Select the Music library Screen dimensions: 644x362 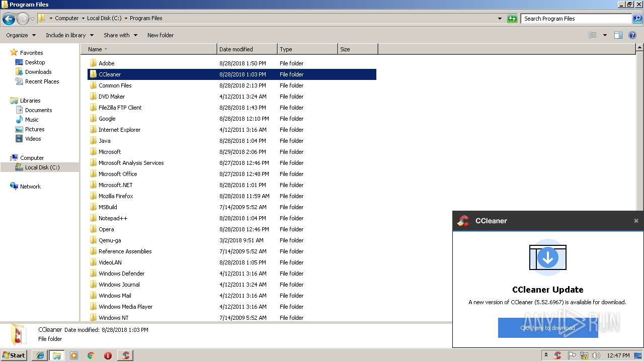tap(32, 120)
